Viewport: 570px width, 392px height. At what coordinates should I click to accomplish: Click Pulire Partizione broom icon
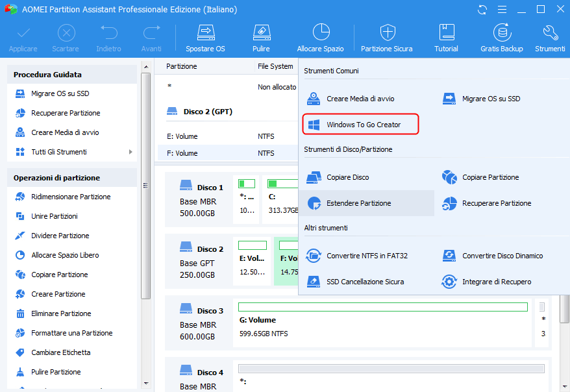(20, 372)
